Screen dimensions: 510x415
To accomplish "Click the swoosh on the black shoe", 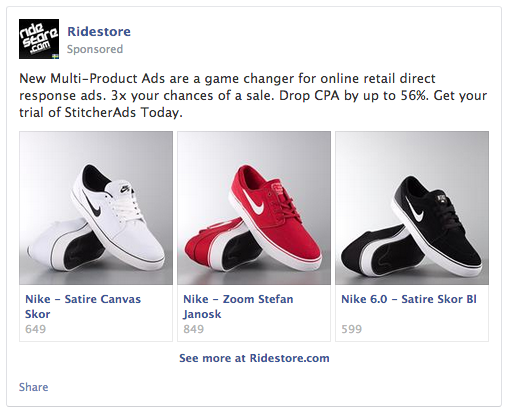I will point(414,209).
